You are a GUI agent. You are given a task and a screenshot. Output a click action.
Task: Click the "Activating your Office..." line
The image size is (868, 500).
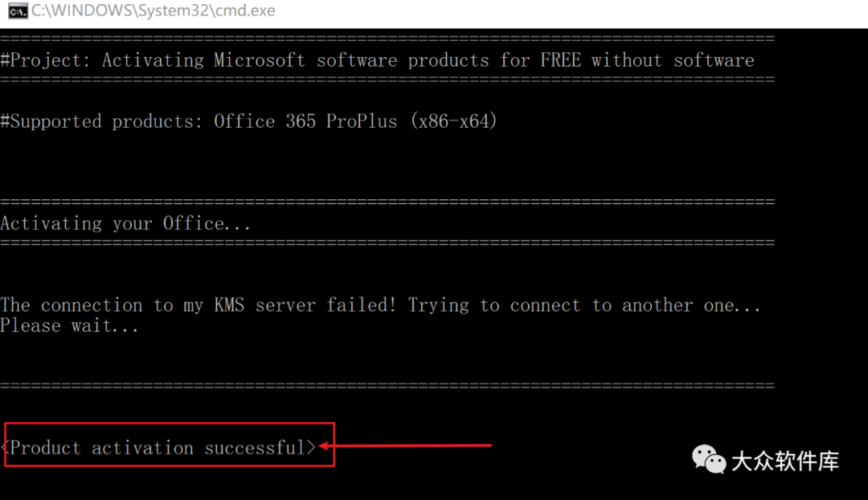(125, 223)
